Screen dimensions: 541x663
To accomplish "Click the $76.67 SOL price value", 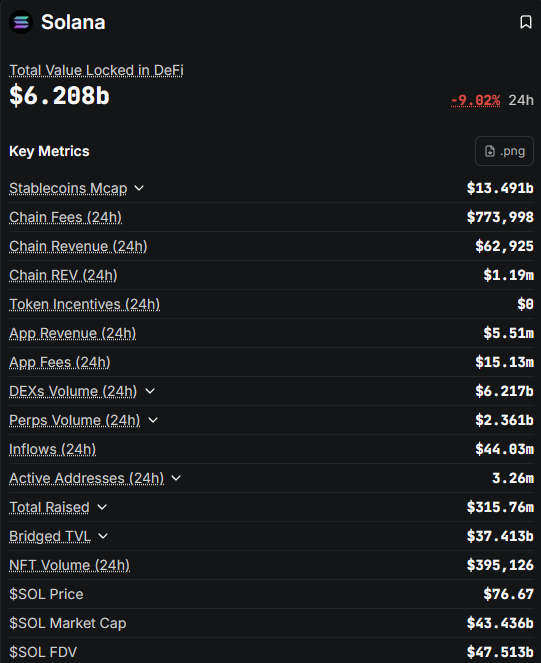I will [x=508, y=594].
